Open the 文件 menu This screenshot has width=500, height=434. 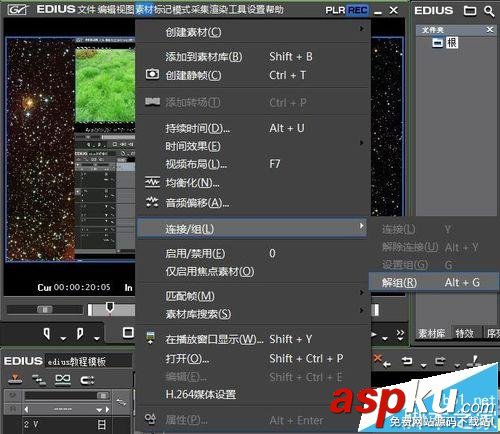[86, 9]
